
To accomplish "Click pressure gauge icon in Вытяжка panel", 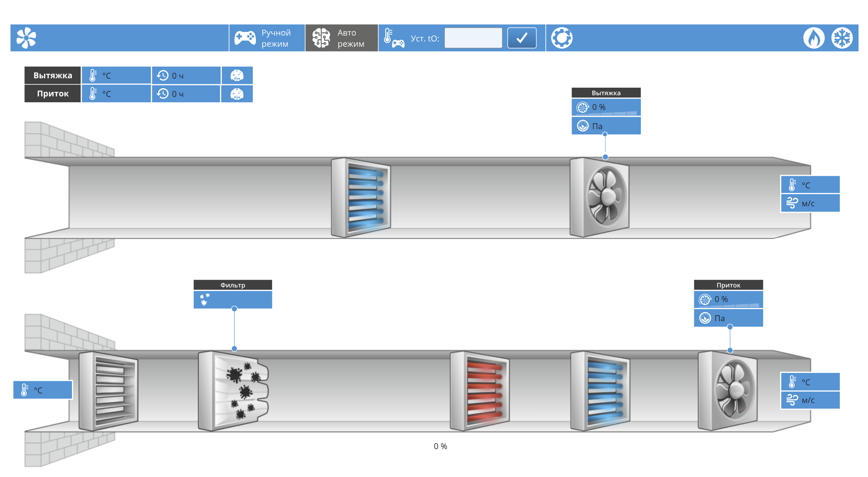I will tap(583, 126).
